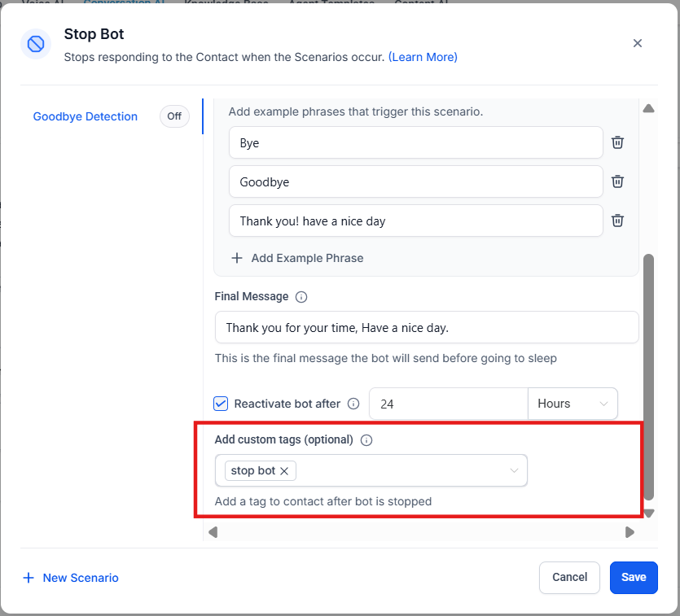Click the Final Message text field

[x=426, y=327]
